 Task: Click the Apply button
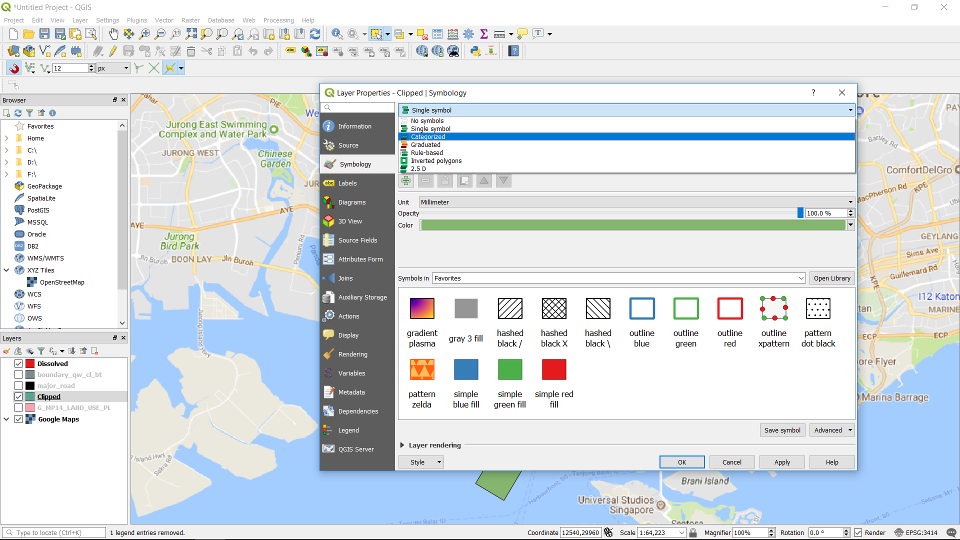782,462
